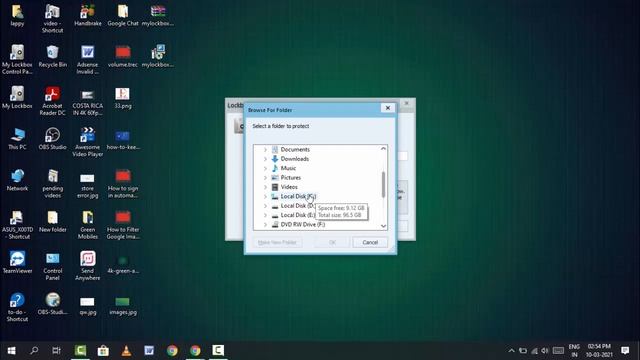Screen dimensions: 640x360
Task: Close the Browse For Folder dialog
Action: (x=388, y=108)
